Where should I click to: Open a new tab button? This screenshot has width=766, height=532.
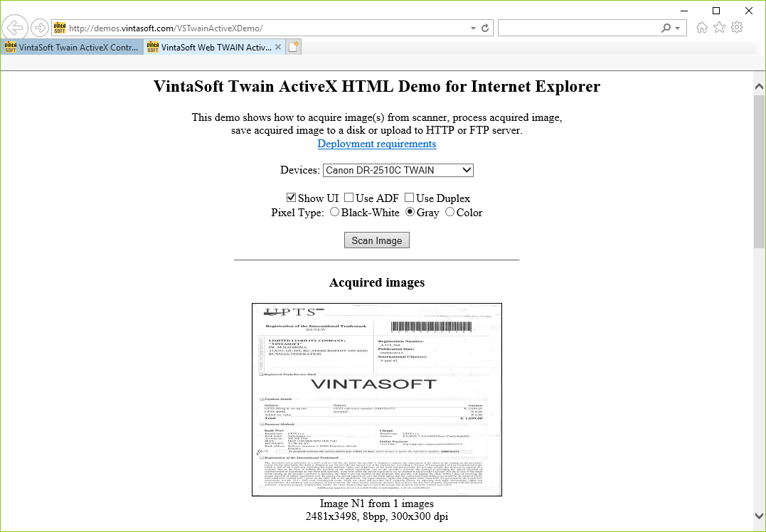(293, 48)
